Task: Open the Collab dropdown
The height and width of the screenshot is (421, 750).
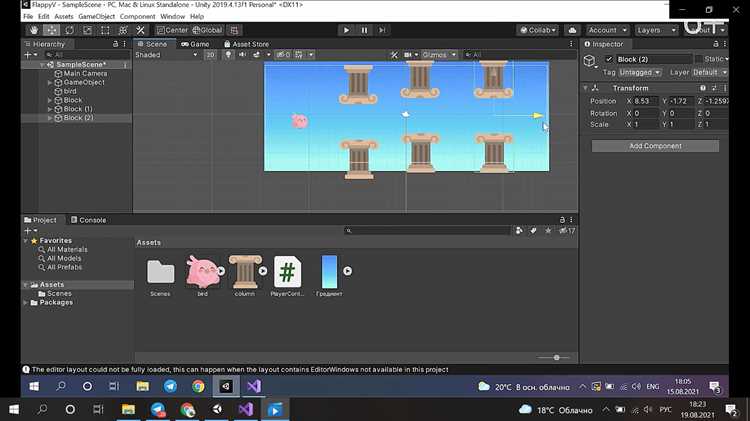Action: 538,30
